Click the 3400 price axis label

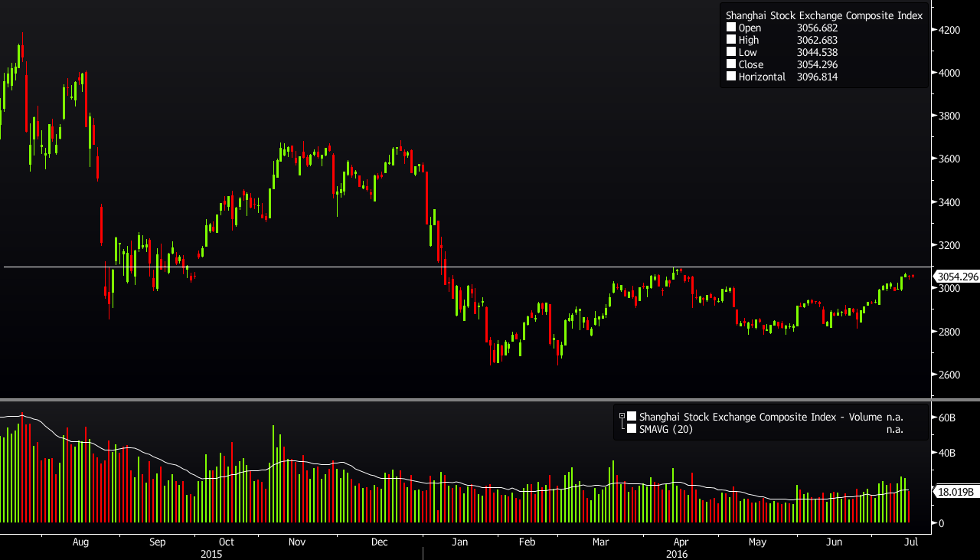(949, 202)
